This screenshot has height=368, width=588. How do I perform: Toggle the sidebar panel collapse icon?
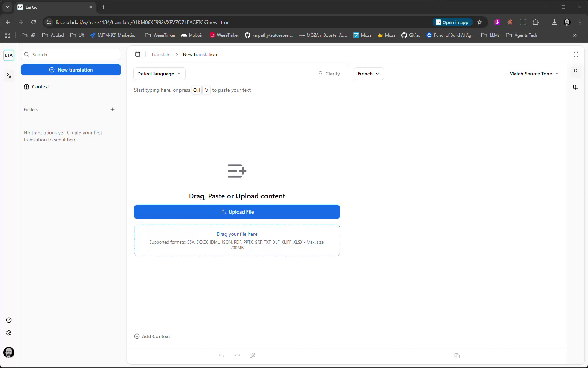[x=138, y=54]
